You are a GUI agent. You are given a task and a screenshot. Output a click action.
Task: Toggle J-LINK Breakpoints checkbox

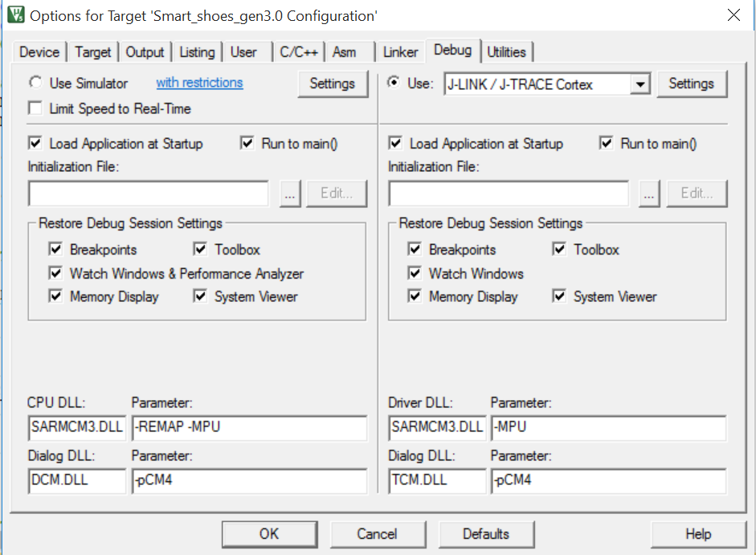(415, 249)
